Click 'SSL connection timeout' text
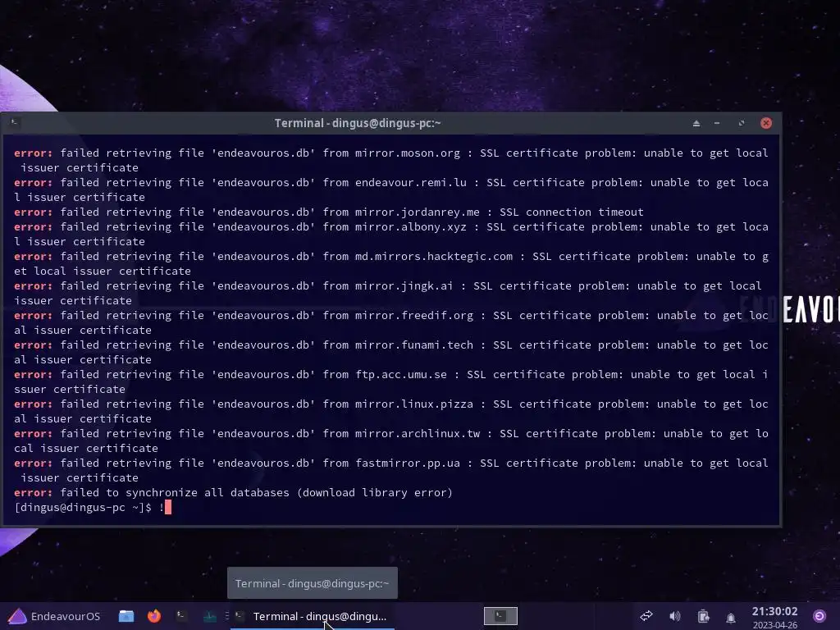 (x=572, y=212)
